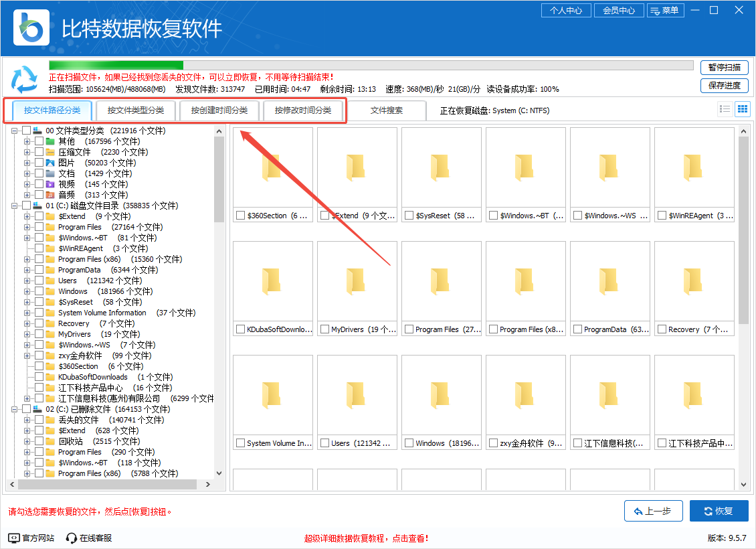Viewport: 756px width, 549px height.
Task: Click the 回收站 folder icon in tree
Action: click(50, 441)
